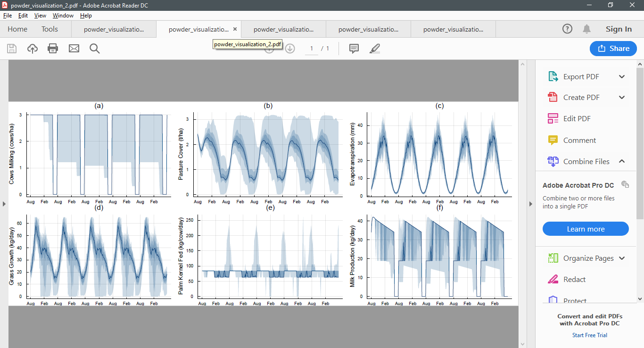Open the Help question mark icon

(568, 29)
